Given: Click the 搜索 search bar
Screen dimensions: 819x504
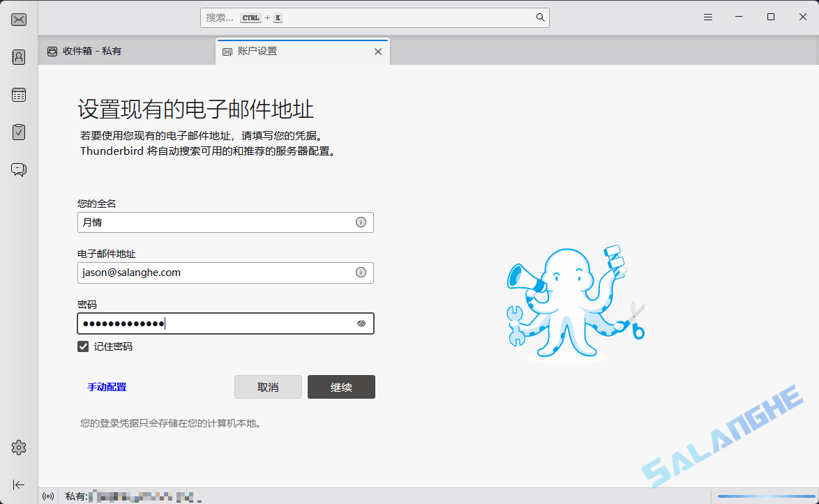Looking at the screenshot, I should [x=375, y=17].
